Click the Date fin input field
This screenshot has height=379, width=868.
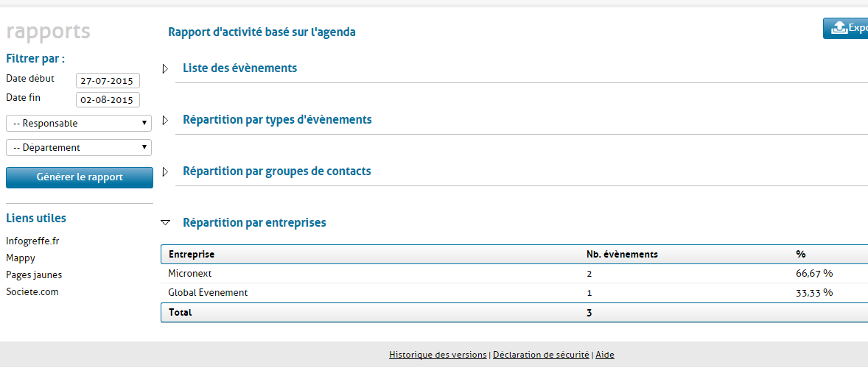[108, 100]
